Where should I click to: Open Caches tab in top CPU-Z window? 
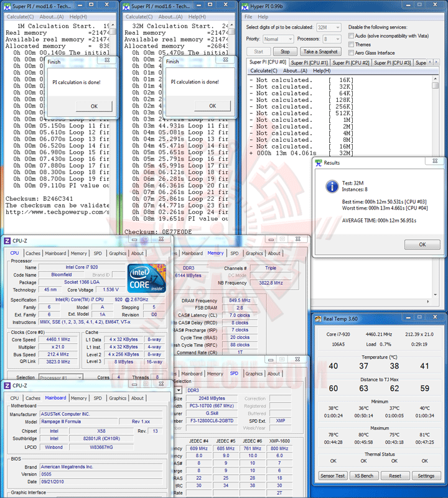click(x=33, y=253)
